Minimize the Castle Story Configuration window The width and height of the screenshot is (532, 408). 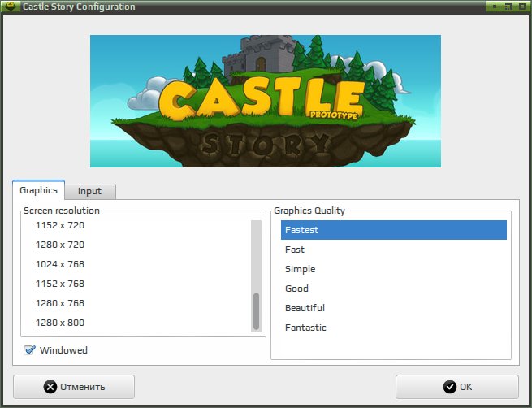pos(495,7)
